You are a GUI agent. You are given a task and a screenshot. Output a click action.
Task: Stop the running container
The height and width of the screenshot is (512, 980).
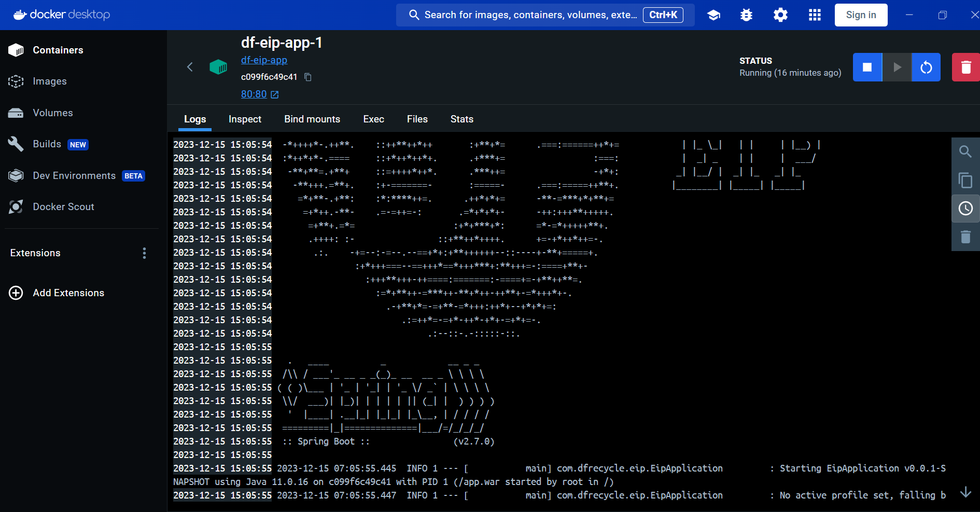coord(867,67)
